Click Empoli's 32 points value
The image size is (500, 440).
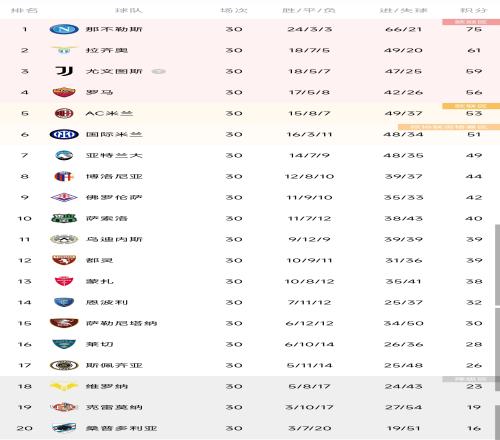474,302
